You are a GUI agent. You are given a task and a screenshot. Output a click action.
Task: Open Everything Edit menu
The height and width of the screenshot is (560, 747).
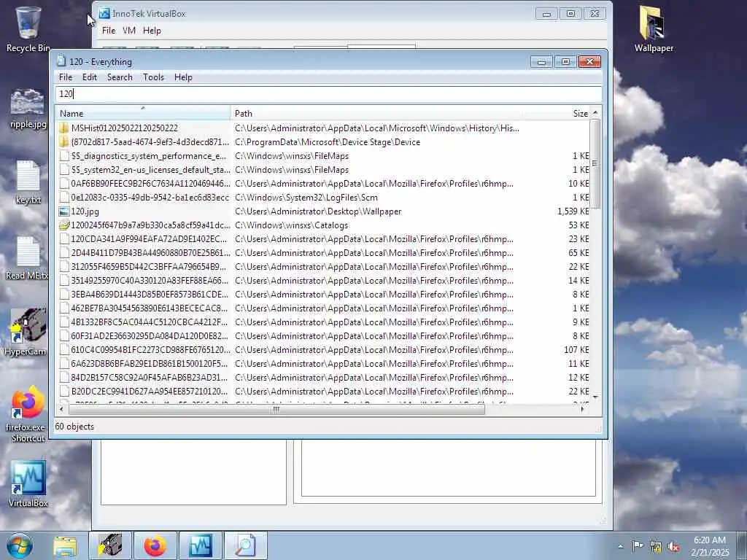[90, 77]
